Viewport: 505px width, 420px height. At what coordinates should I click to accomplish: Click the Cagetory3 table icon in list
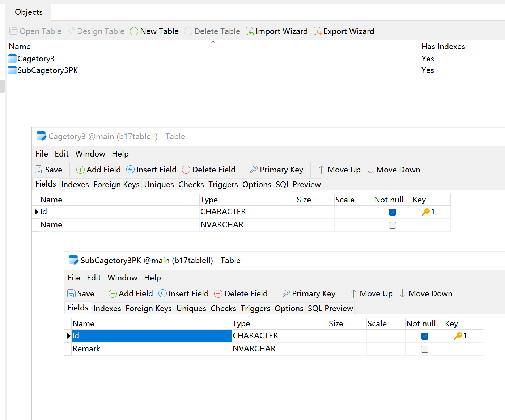click(12, 59)
